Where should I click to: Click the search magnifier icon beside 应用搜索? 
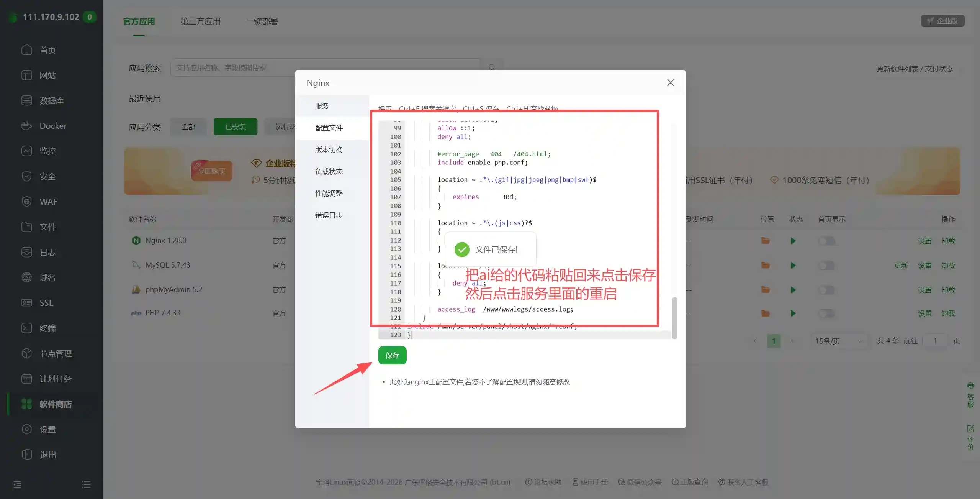[492, 67]
